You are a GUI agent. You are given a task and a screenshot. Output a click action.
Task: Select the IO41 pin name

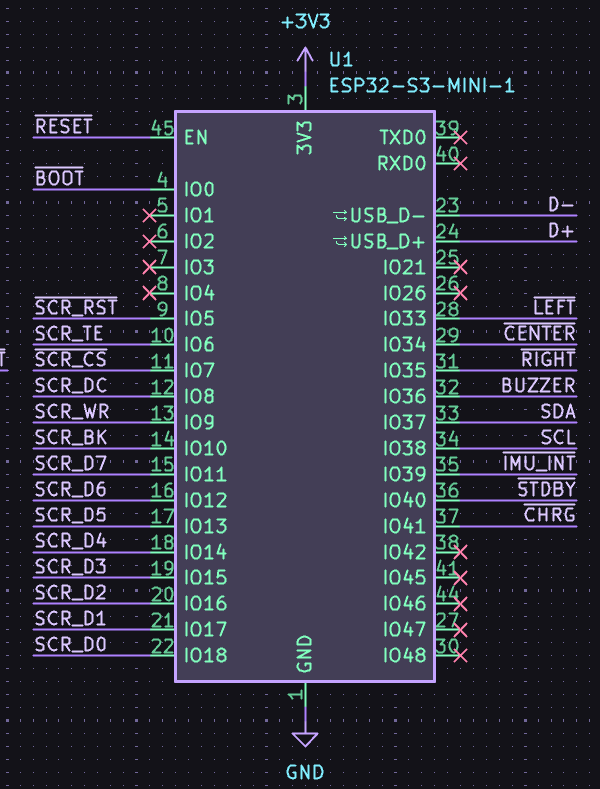404,526
